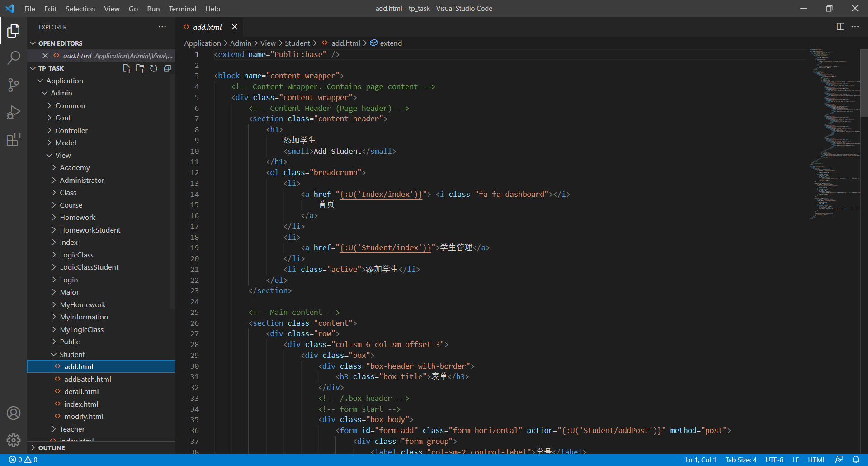Open the Selection menu
Screen dimensions: 868x466
click(x=80, y=9)
